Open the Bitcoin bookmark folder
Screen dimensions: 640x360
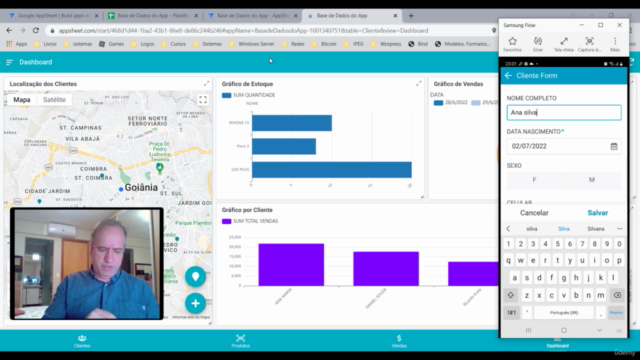(324, 44)
